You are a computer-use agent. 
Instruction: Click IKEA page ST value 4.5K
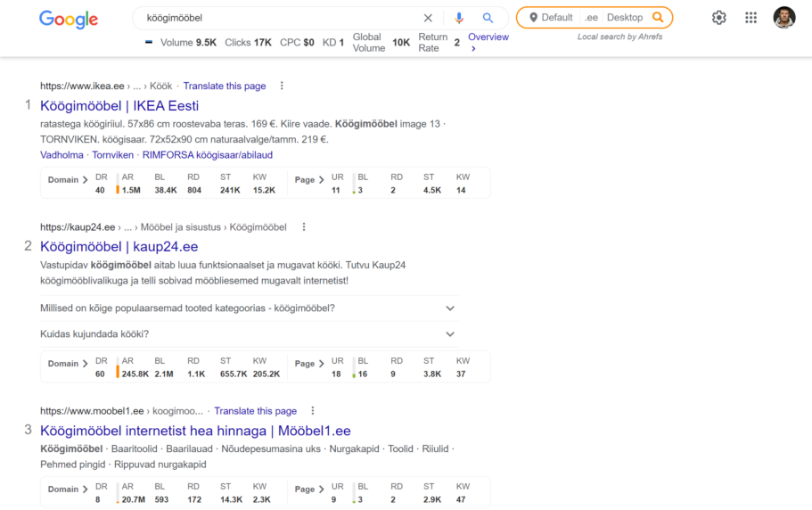[x=432, y=191]
